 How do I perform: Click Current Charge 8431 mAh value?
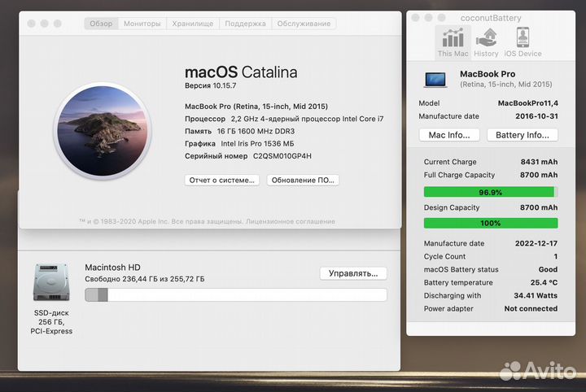539,162
